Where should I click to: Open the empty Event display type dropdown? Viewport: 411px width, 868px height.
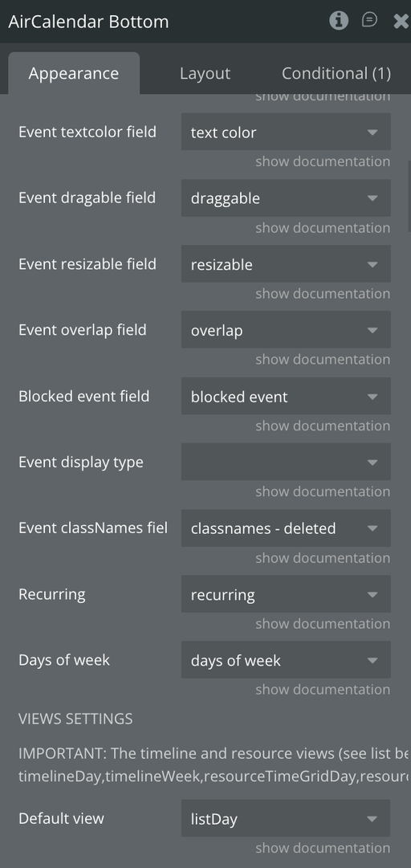(286, 463)
